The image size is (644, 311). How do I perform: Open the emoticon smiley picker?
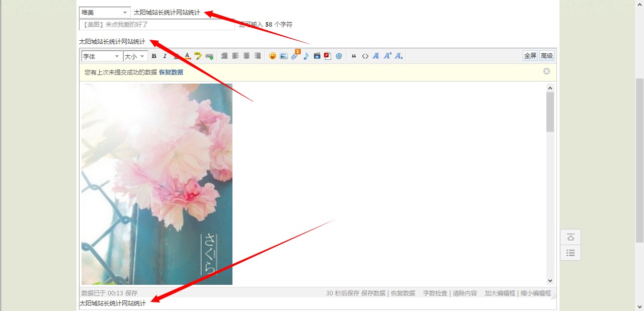pyautogui.click(x=273, y=56)
